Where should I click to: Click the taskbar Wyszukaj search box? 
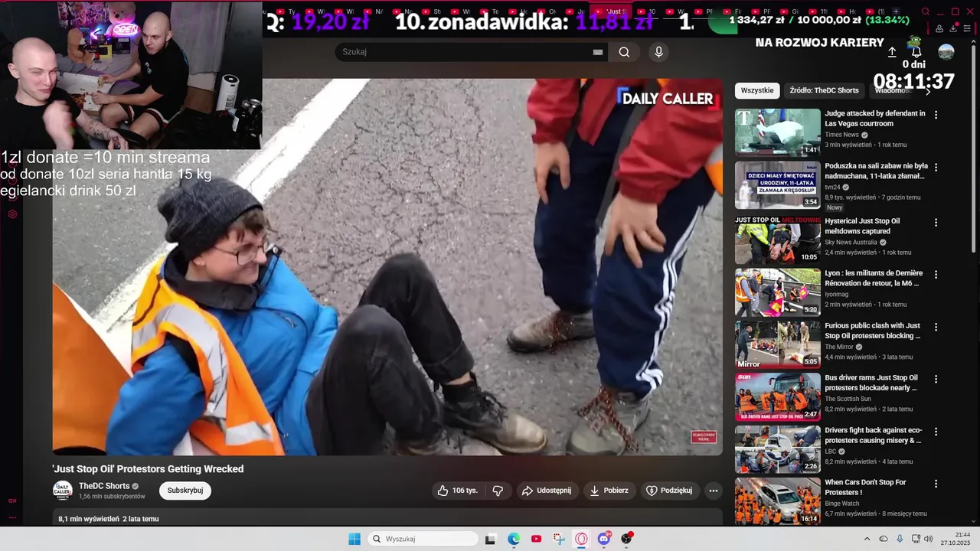423,539
